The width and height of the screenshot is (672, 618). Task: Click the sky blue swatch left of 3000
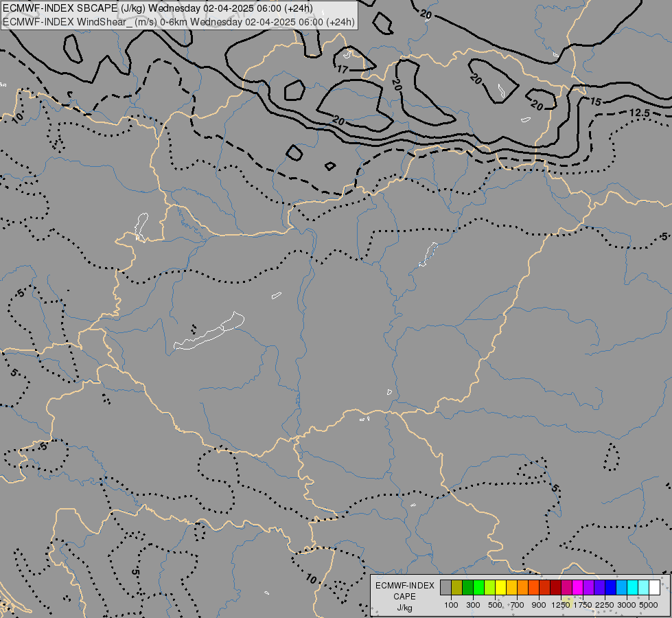click(622, 588)
